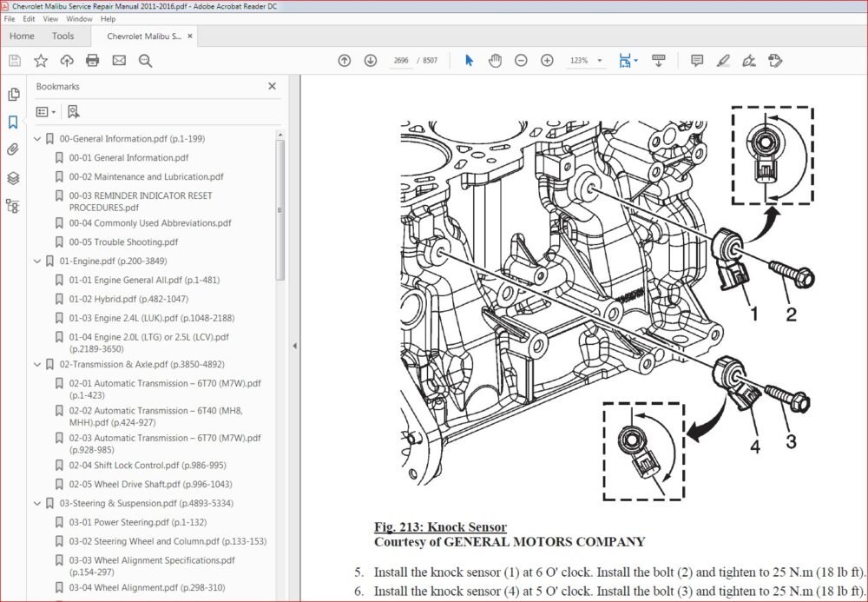Screen dimensions: 868x602
Task: Open bookmark 03-02 Steering Wheel and Column.pdf
Action: coord(168,541)
